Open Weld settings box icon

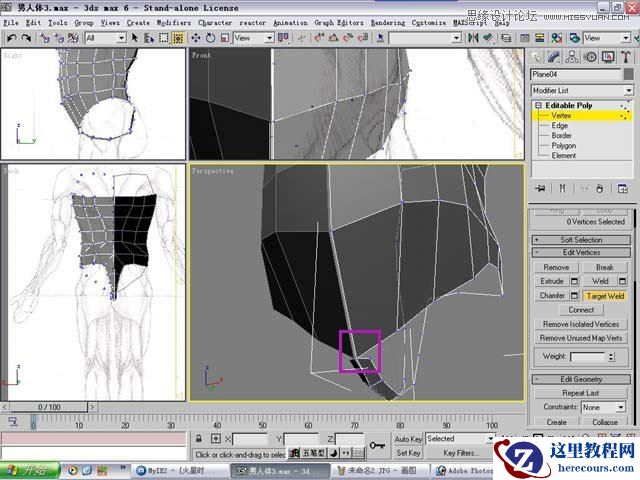pos(622,281)
